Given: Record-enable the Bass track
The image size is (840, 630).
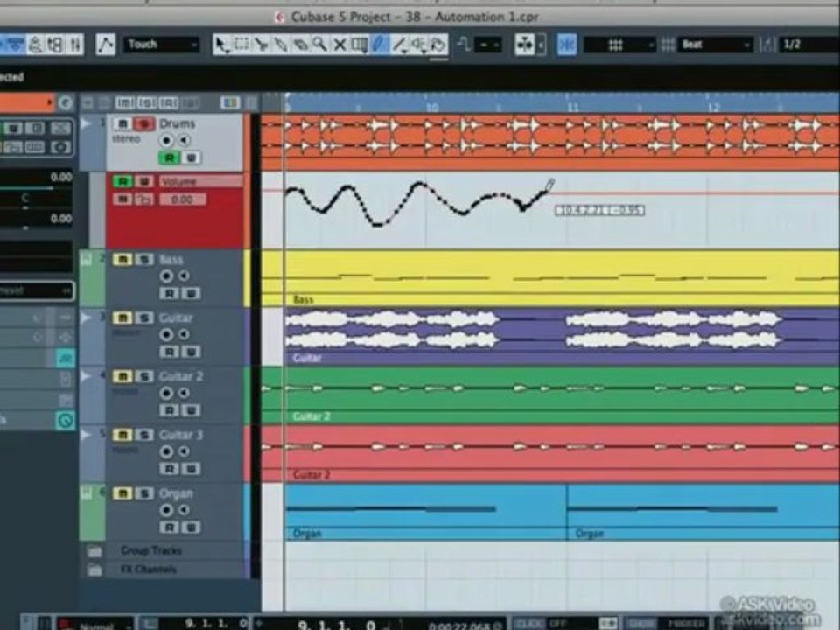Looking at the screenshot, I should pyautogui.click(x=166, y=276).
